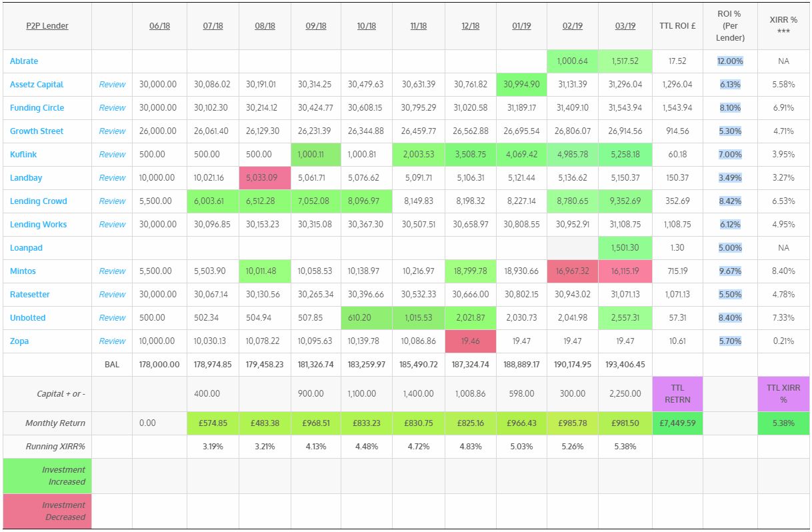Click the 11/18 column header
This screenshot has width=812, height=532.
(x=419, y=26)
